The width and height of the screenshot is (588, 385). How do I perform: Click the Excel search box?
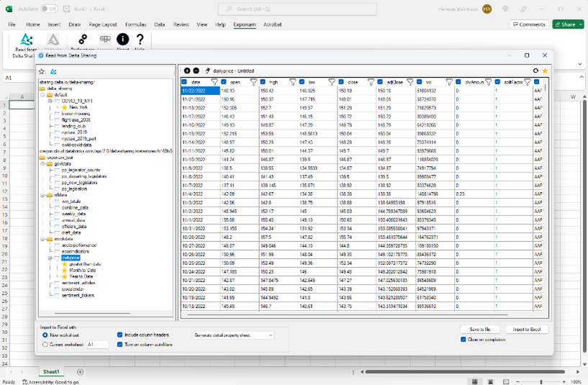click(x=297, y=9)
